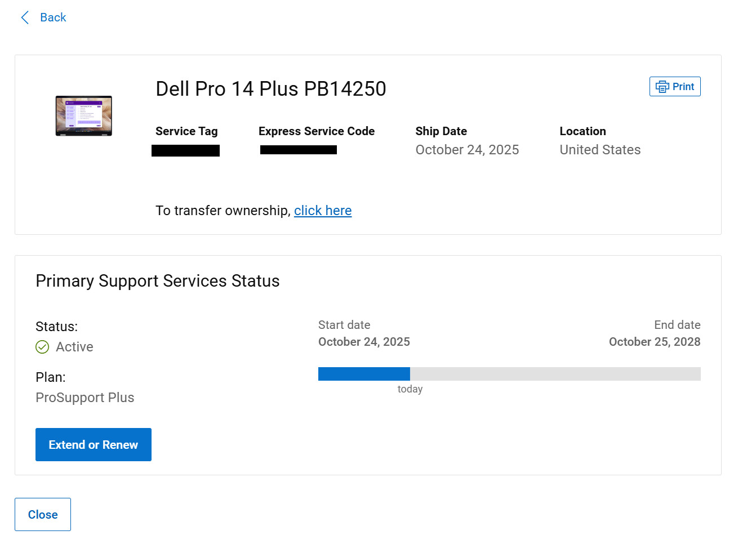Click the green Active status checkmark icon
The width and height of the screenshot is (756, 544).
[x=42, y=347]
